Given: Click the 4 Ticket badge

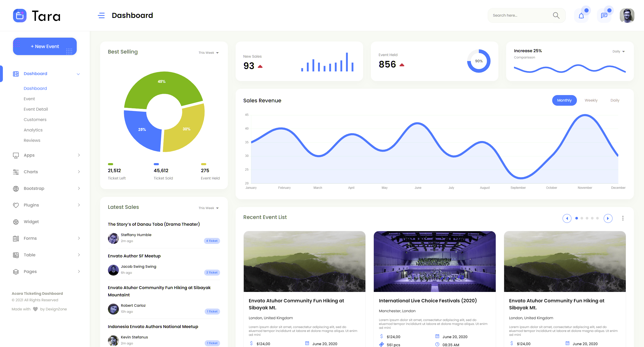Looking at the screenshot, I should [x=212, y=241].
